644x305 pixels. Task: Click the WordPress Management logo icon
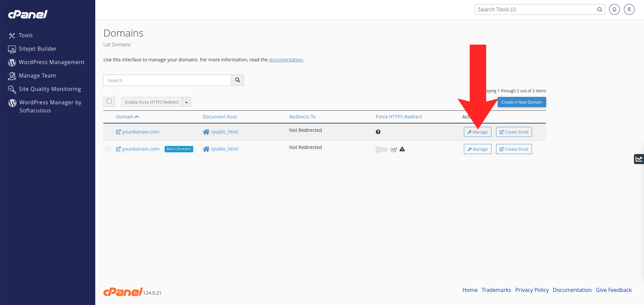click(x=12, y=62)
